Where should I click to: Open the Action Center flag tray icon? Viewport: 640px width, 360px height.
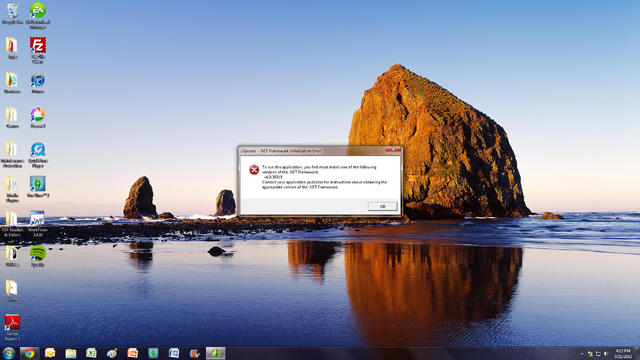tap(590, 353)
